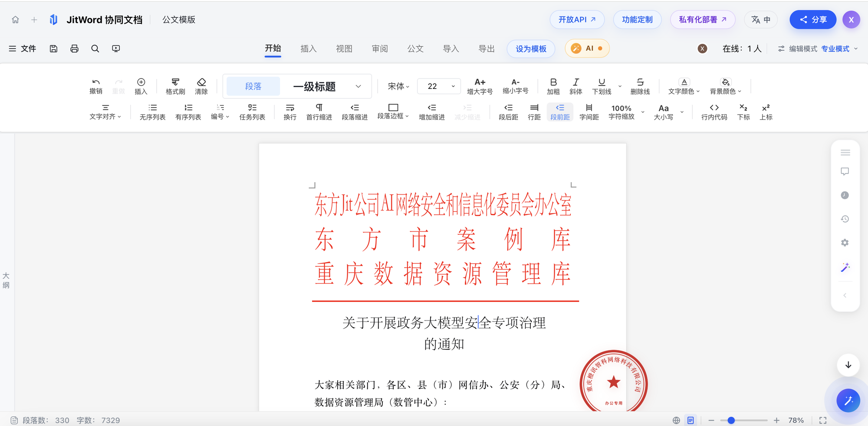
Task: Print the document using printer icon
Action: [74, 49]
